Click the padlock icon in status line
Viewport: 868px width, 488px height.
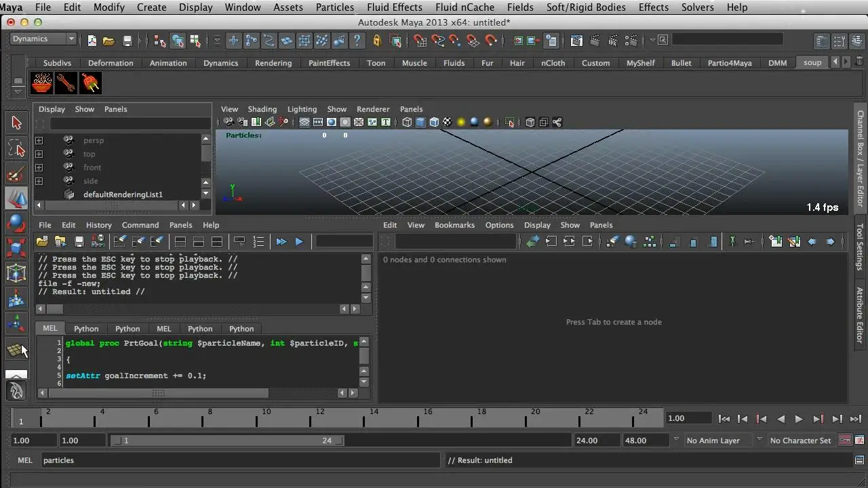point(377,41)
